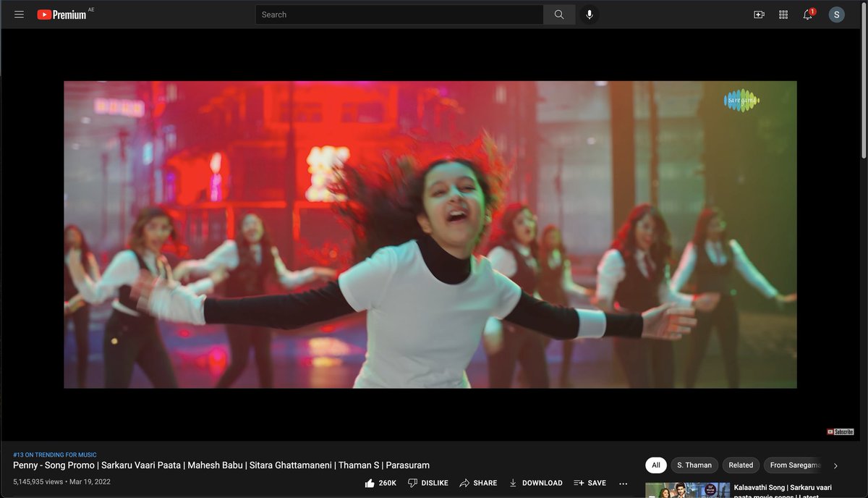Open the notifications bell
868x498 pixels.
pos(808,14)
